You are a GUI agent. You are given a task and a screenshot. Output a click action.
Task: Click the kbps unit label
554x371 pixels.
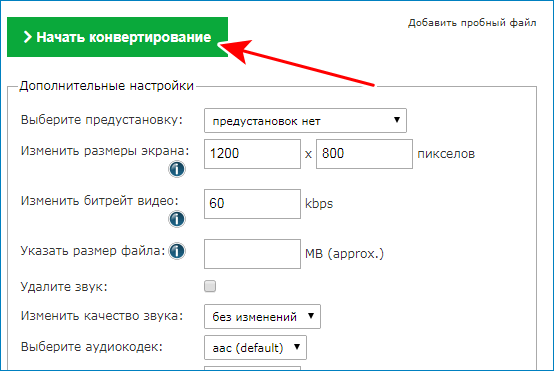pos(319,204)
